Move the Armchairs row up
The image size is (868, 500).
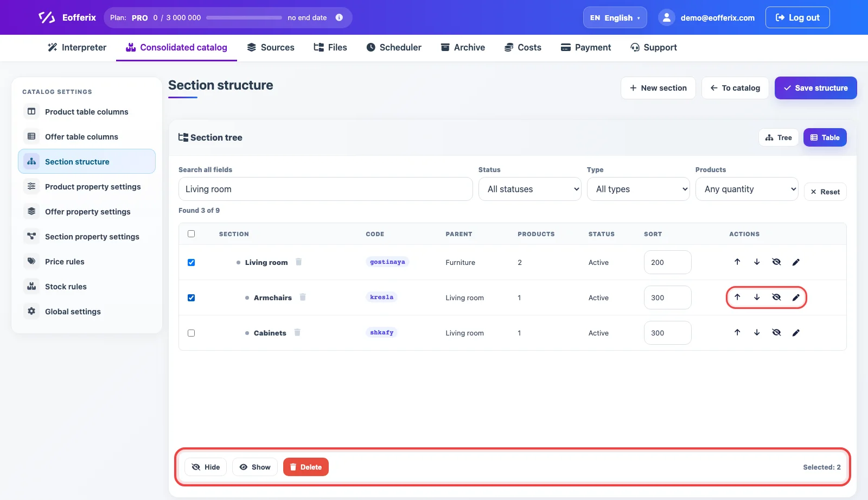click(x=737, y=297)
